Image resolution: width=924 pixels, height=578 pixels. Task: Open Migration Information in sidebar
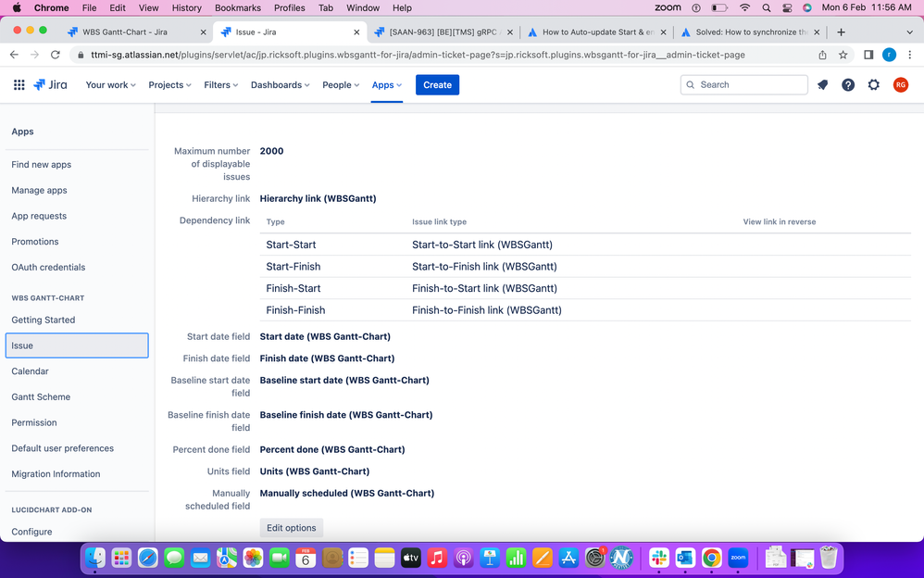click(56, 473)
